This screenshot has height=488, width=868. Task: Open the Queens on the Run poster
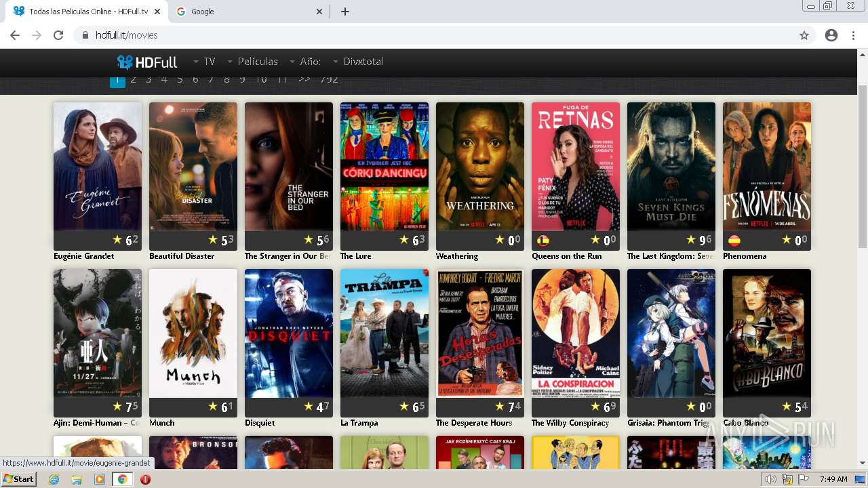[576, 167]
